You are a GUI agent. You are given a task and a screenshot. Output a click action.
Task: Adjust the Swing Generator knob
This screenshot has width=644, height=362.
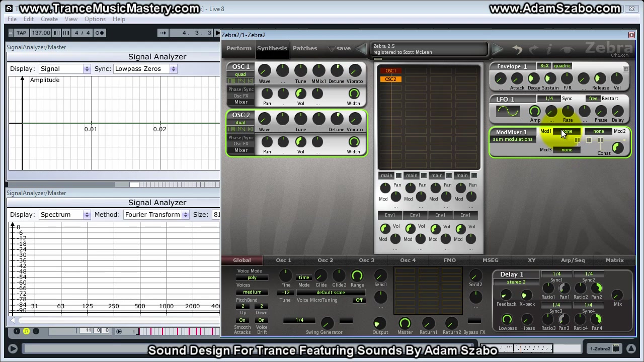pyautogui.click(x=327, y=323)
